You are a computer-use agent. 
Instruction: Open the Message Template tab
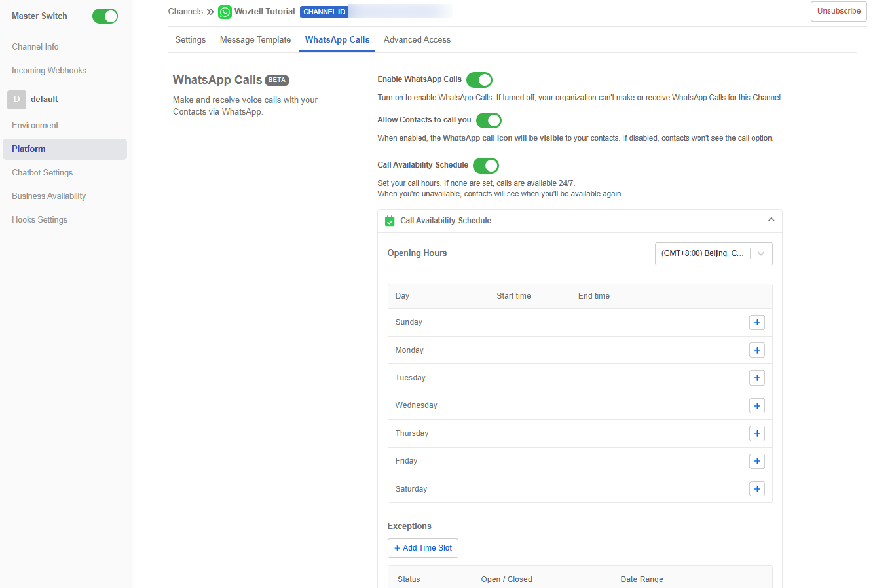coord(255,40)
